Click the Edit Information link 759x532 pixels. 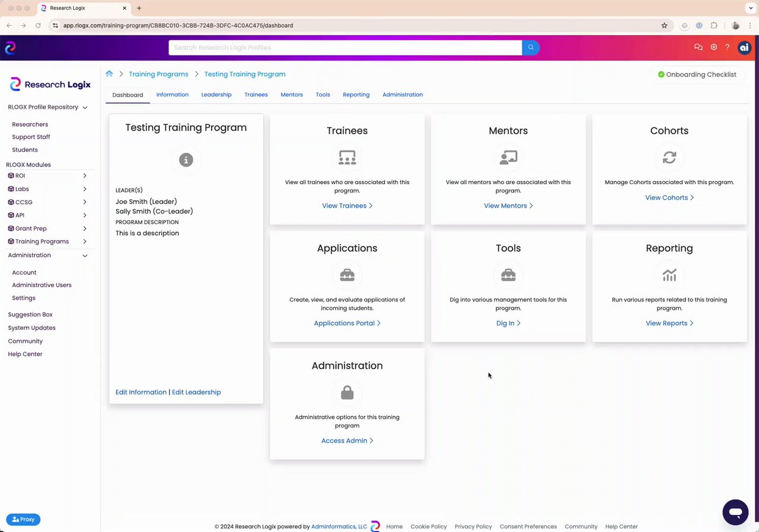141,392
